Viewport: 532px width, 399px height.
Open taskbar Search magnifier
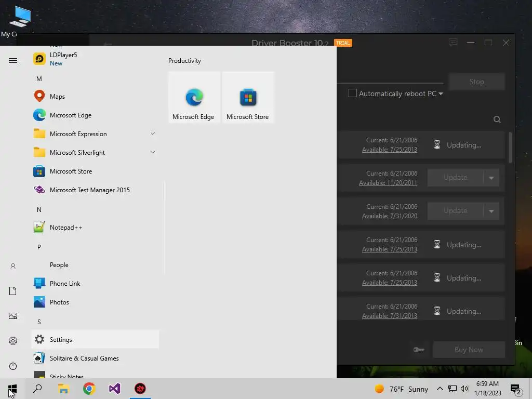point(37,389)
